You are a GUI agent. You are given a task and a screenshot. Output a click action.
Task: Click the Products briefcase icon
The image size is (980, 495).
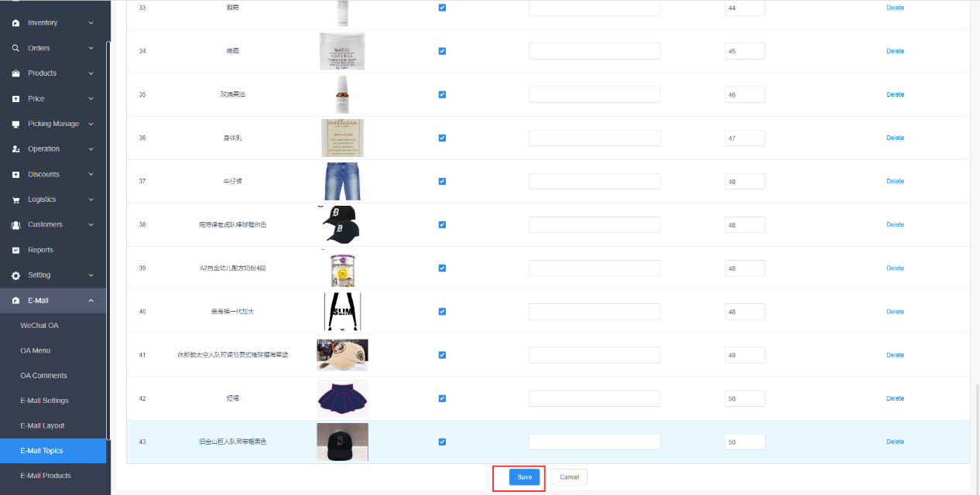tap(15, 73)
